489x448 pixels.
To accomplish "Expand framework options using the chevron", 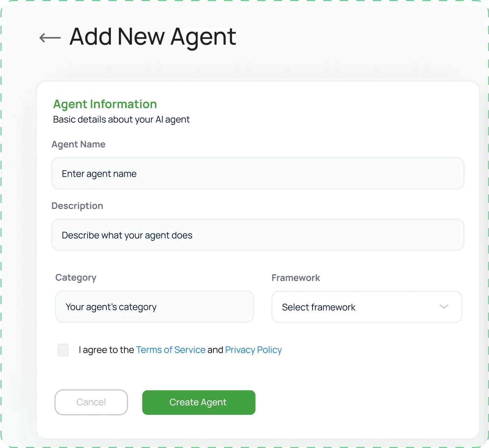I will tap(444, 307).
